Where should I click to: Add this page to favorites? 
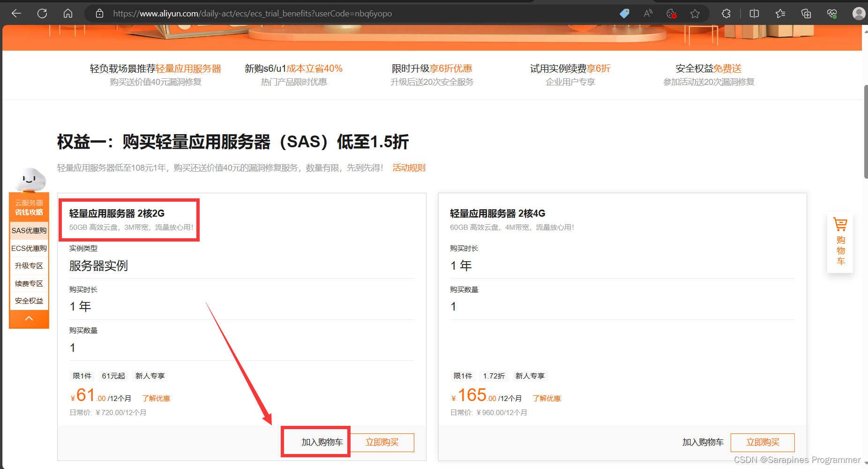click(x=695, y=14)
